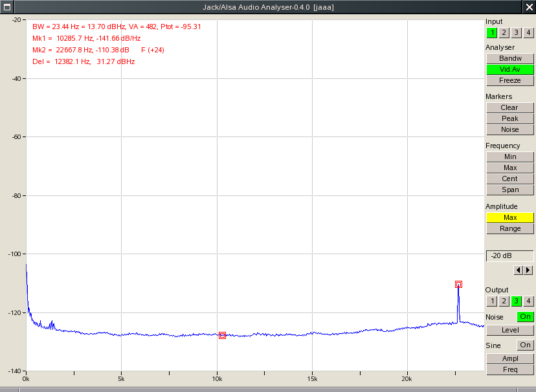Select Input channel 2
The image size is (536, 392).
[x=504, y=33]
